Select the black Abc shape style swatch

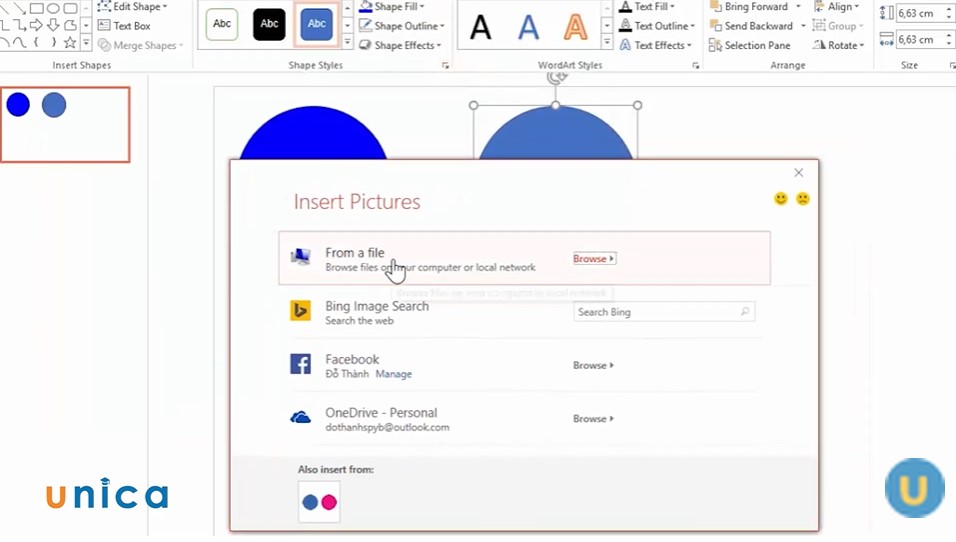pyautogui.click(x=269, y=24)
